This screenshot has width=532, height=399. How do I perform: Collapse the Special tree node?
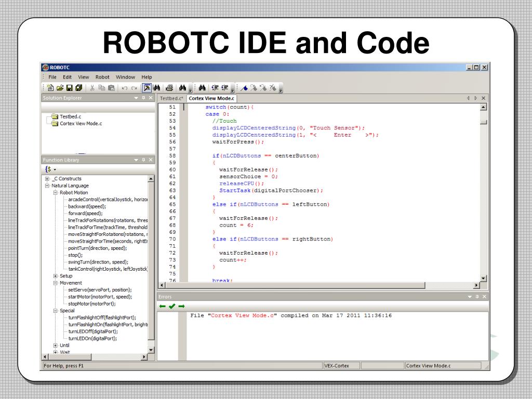[55, 311]
